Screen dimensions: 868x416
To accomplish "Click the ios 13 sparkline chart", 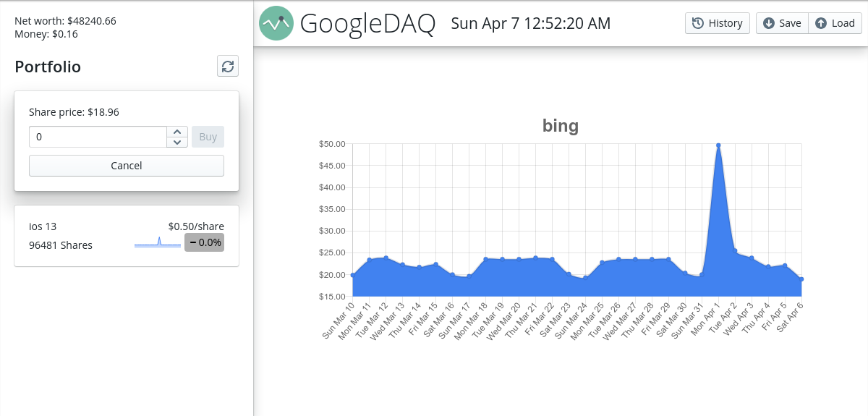I will click(158, 242).
